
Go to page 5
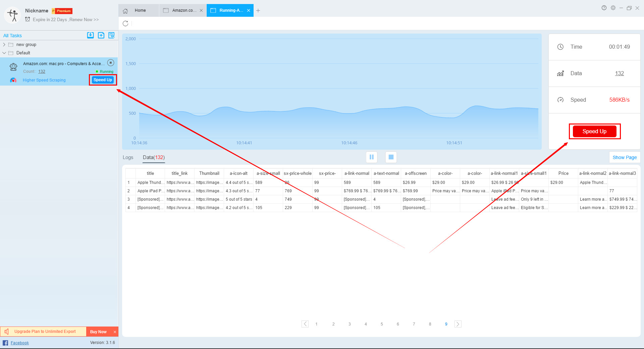tap(382, 324)
